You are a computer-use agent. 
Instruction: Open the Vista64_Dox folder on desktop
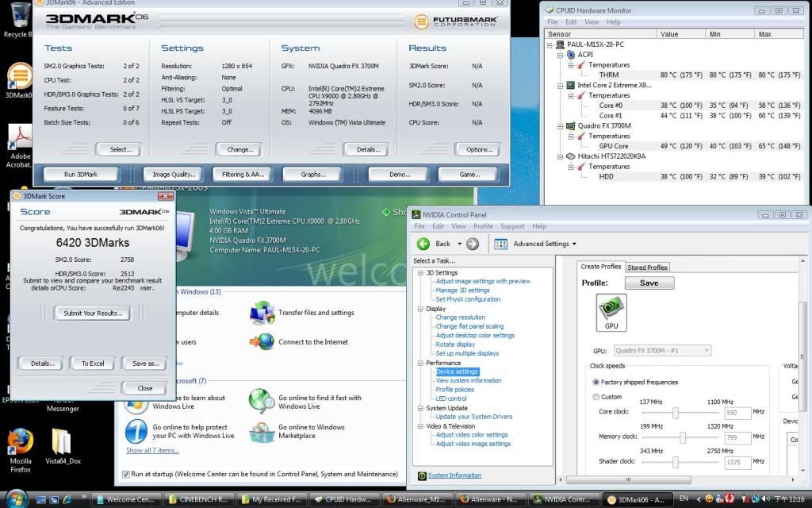coord(62,441)
